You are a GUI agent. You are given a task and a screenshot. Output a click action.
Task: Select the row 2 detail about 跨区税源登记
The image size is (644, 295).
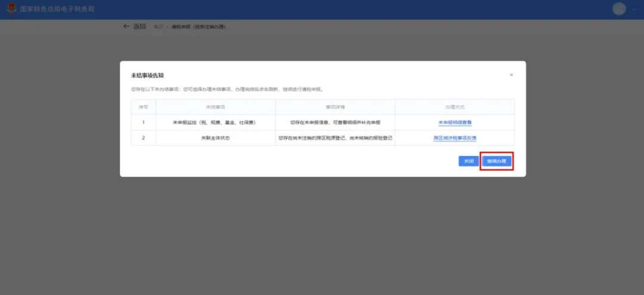336,138
